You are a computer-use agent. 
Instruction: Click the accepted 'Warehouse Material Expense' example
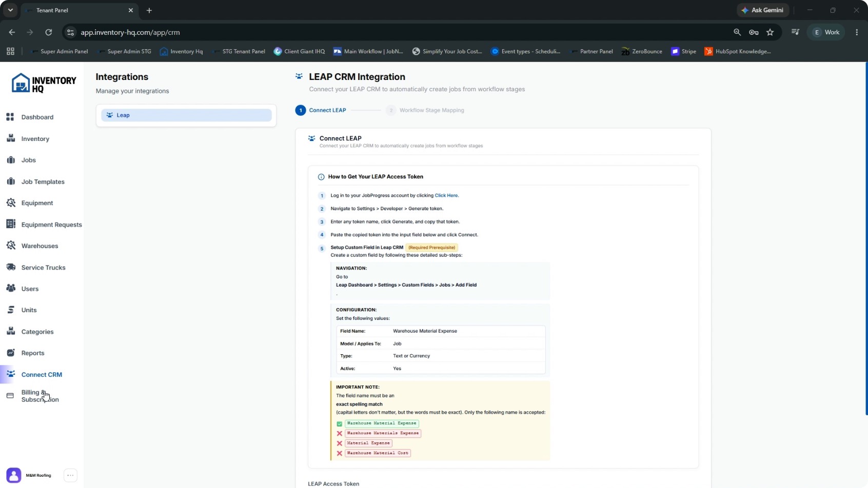382,423
